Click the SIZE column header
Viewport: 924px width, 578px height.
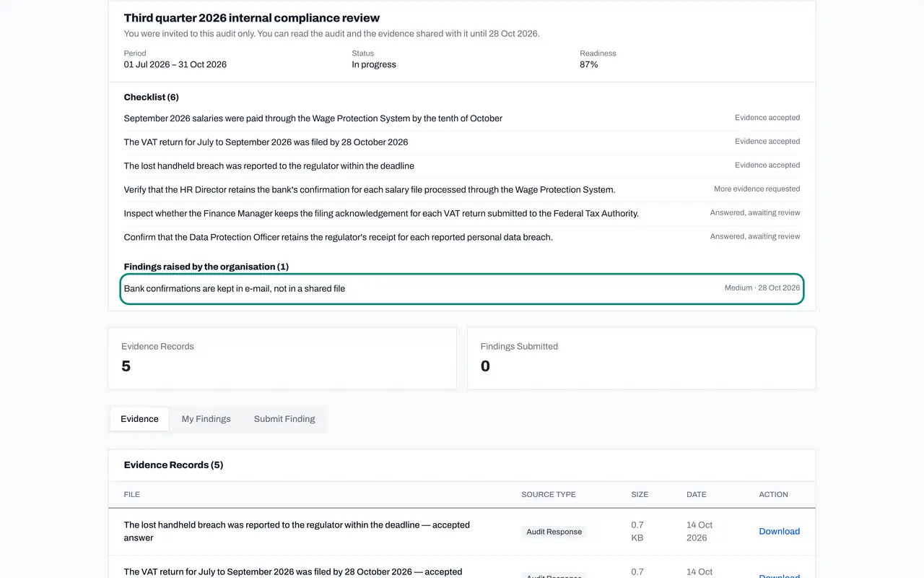640,495
